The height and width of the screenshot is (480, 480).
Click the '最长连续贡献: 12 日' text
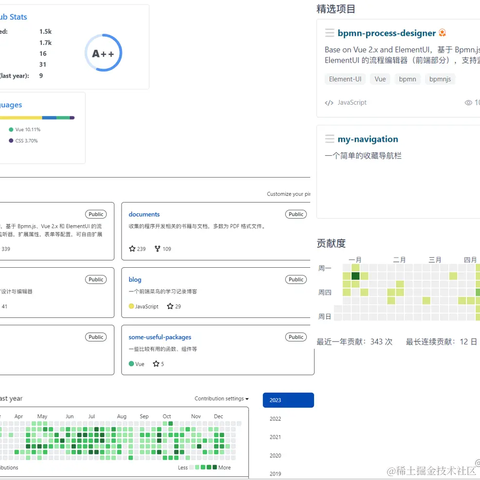click(x=441, y=342)
